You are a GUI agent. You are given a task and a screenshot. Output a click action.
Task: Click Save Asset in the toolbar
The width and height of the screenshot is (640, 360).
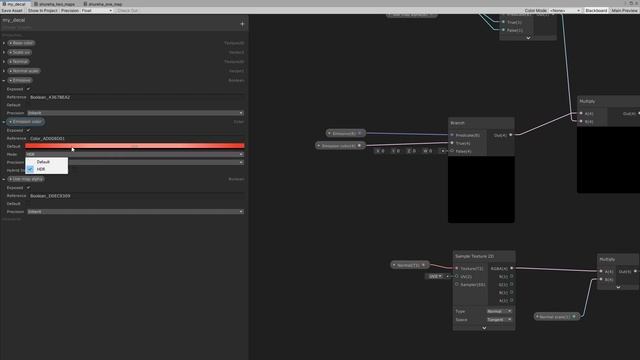pyautogui.click(x=12, y=11)
